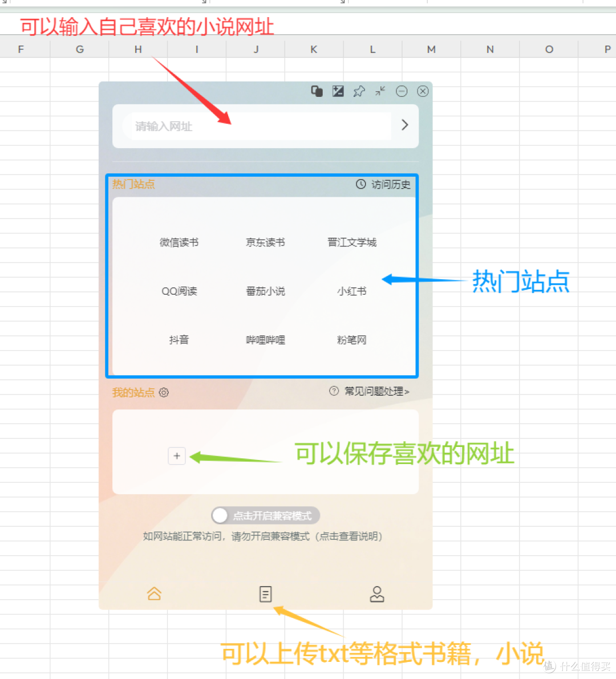Open 访问历史 browsing history
616x679 pixels.
[383, 185]
